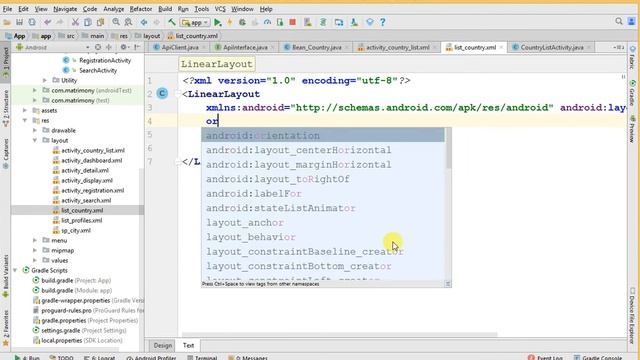Switch to the Text editor tab
Screen dimensions: 640x360
188,345
